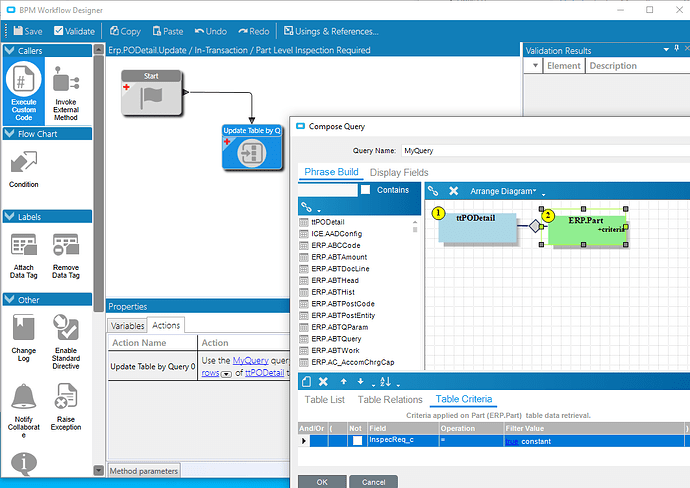Select the Update Table by Query node

point(250,146)
